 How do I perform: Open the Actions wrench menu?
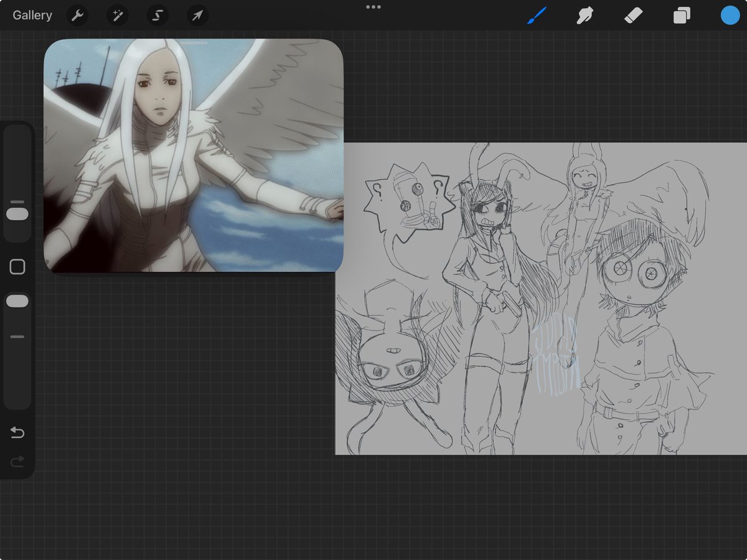click(x=77, y=16)
